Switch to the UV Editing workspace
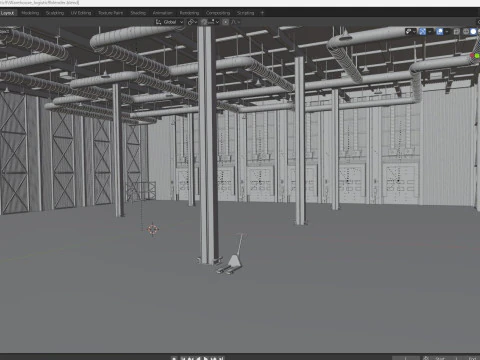This screenshot has height=360, width=480. (x=81, y=13)
